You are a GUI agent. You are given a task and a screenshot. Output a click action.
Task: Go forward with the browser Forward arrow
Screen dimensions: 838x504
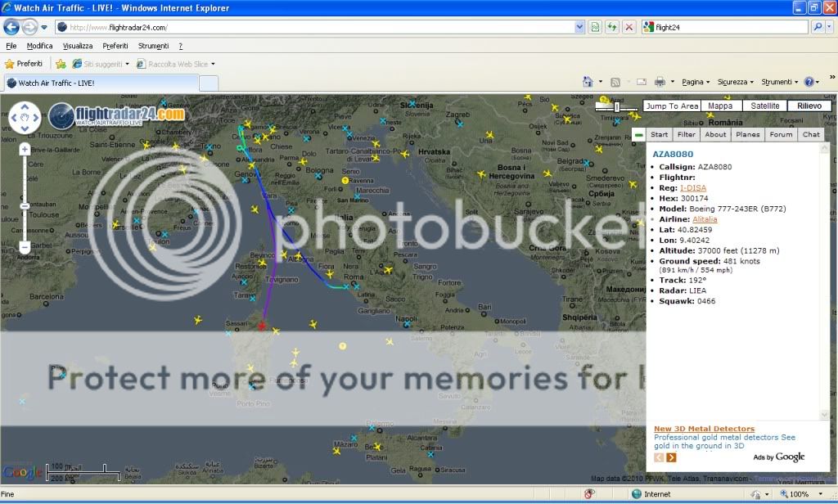click(x=30, y=27)
